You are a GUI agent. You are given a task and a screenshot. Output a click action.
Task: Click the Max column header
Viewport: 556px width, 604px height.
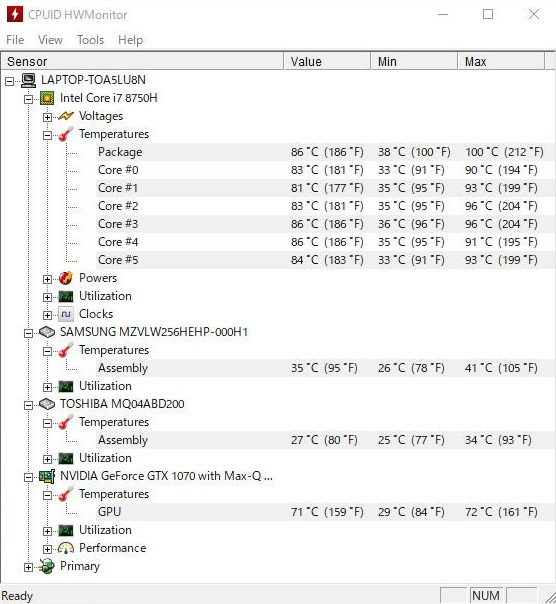pos(501,62)
